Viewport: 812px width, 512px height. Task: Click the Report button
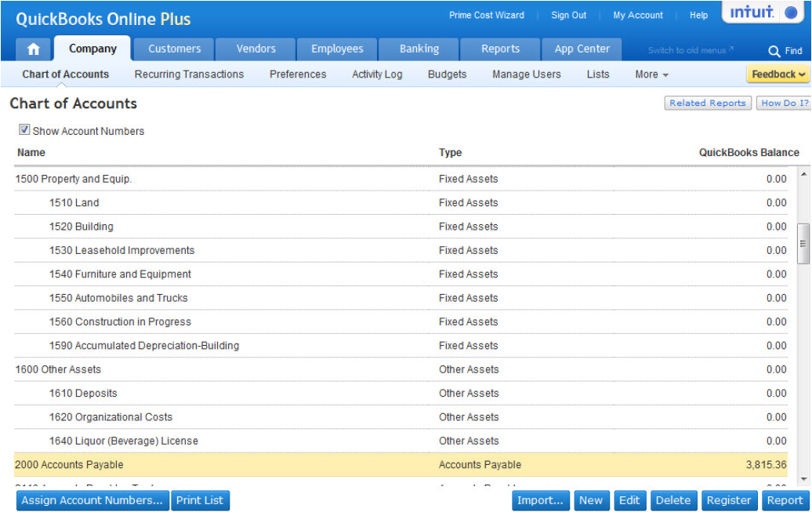click(785, 500)
